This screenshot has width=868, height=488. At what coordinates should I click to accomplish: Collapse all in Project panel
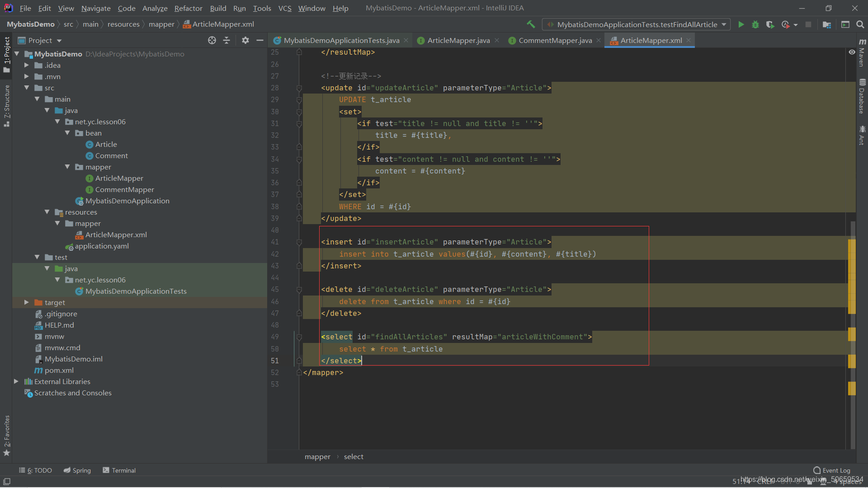[x=226, y=40]
